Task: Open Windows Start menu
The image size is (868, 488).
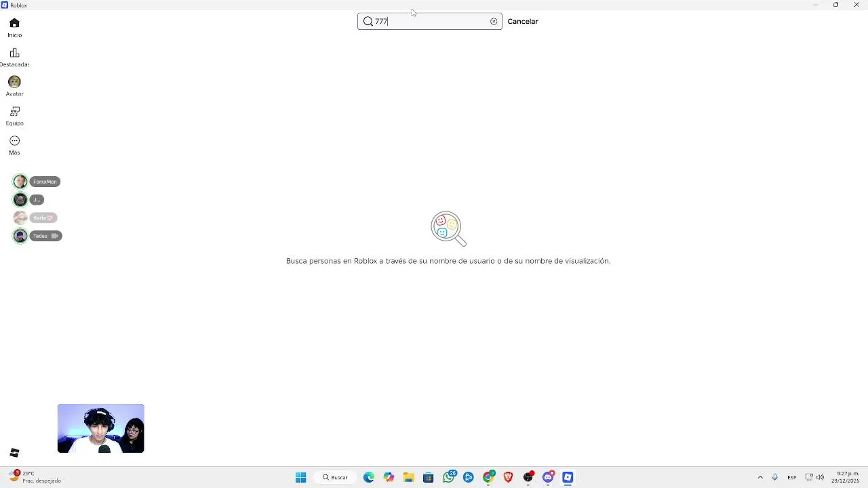Action: 300,478
